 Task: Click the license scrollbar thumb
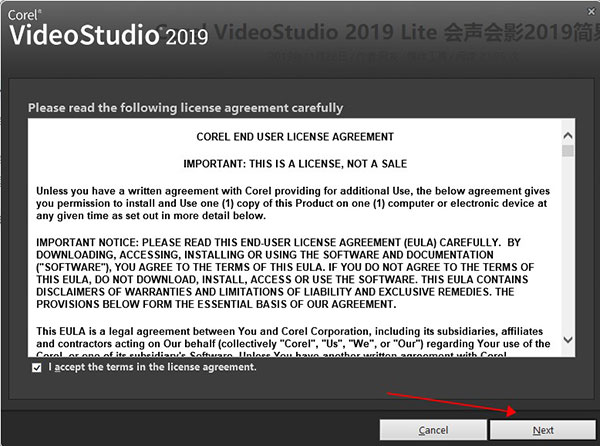[568, 152]
